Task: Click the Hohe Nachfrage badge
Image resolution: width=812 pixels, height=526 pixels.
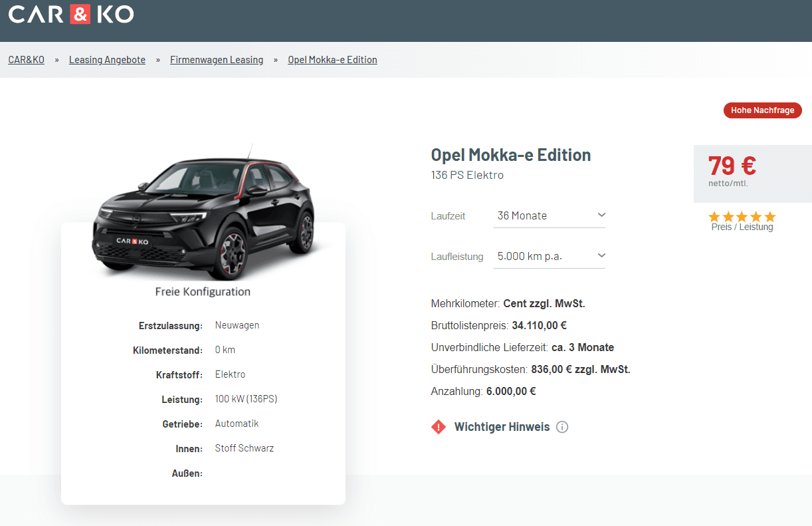Action: [x=763, y=110]
